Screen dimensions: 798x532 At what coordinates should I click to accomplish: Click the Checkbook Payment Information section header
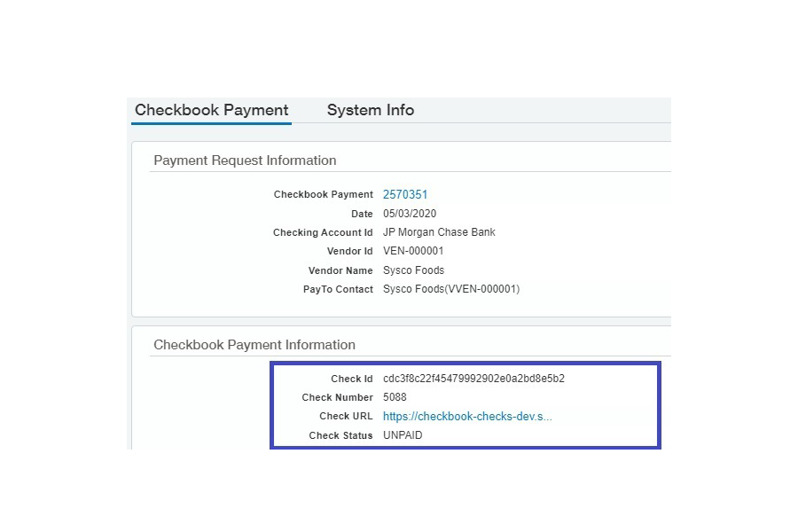click(254, 345)
